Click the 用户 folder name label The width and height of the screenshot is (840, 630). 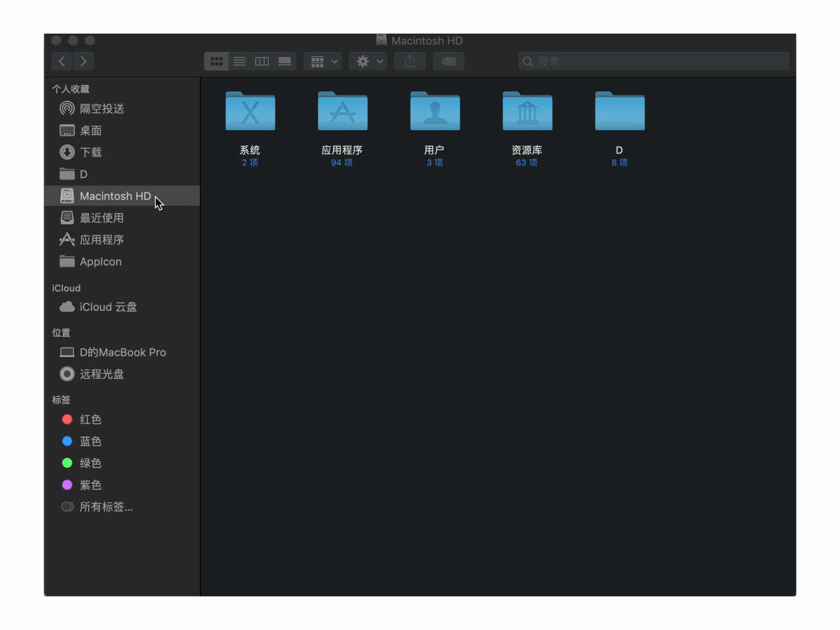(x=434, y=150)
